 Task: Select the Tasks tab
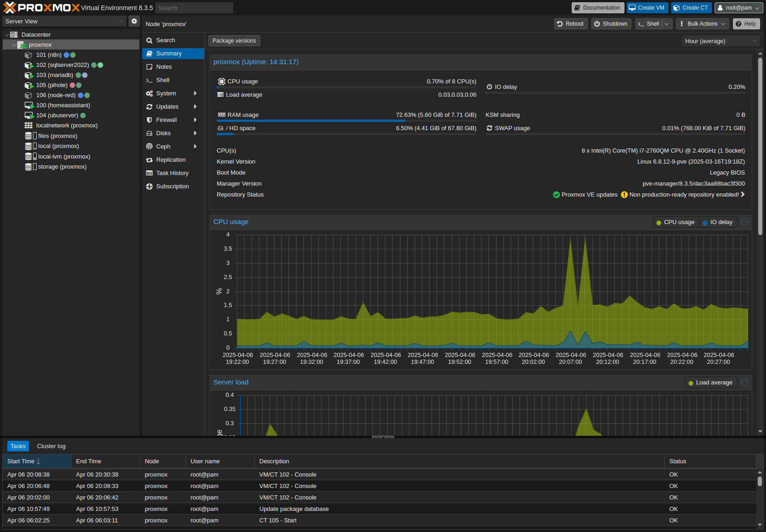click(x=18, y=446)
